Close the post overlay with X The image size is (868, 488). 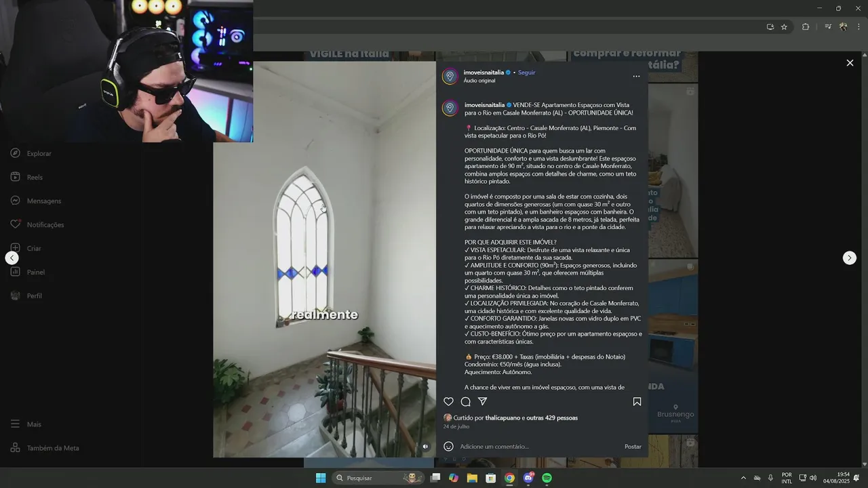click(x=850, y=62)
